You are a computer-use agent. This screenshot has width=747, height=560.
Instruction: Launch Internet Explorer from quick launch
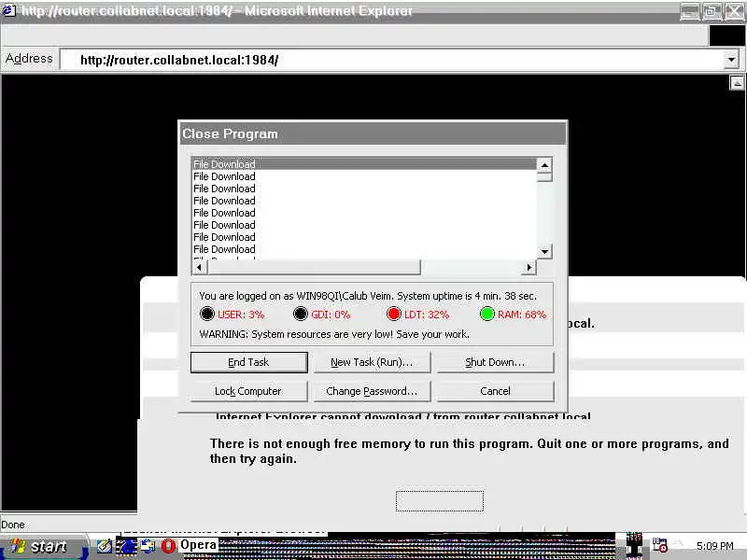[x=127, y=546]
